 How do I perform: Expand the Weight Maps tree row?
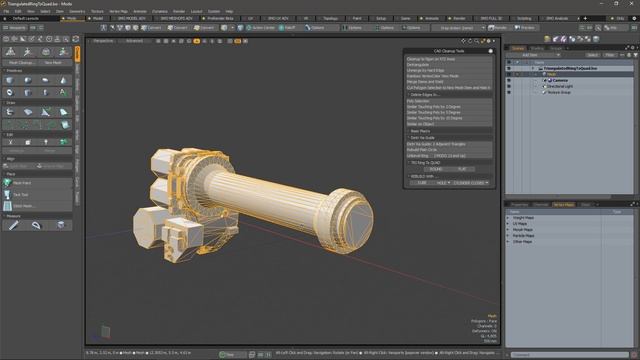(x=508, y=218)
